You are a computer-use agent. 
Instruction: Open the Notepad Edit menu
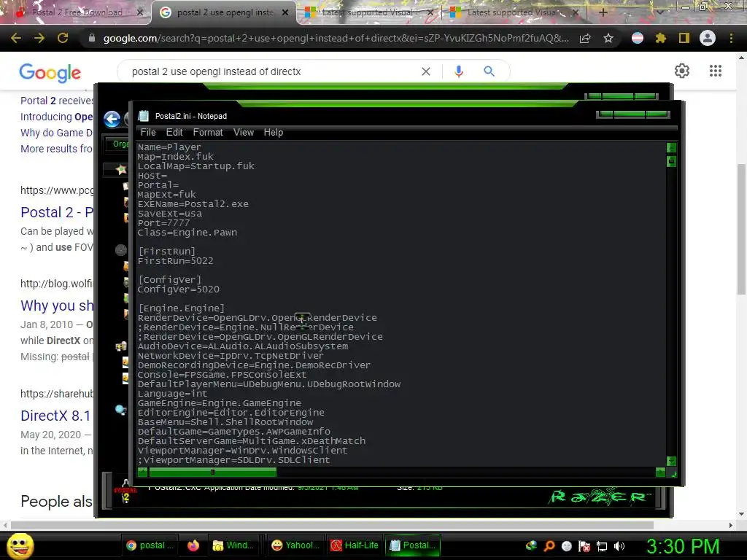[x=174, y=133]
